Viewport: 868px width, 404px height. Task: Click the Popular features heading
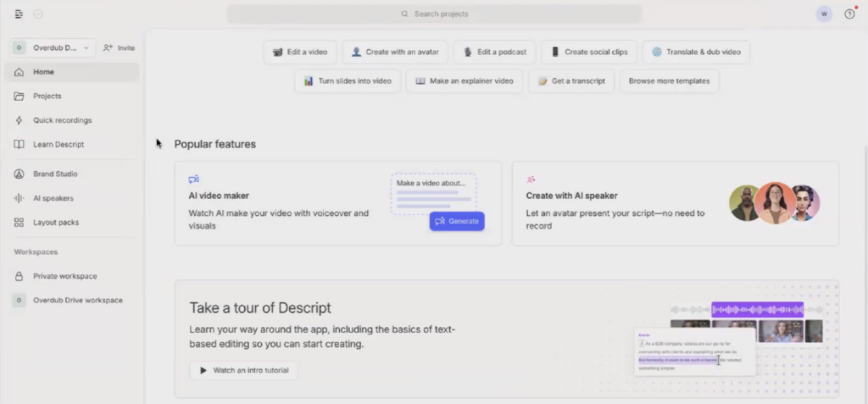tap(214, 144)
